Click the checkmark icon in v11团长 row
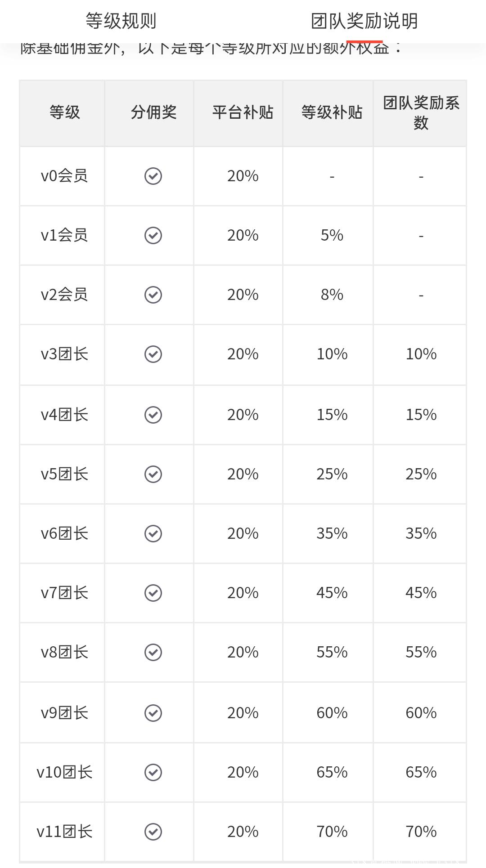486x868 pixels. pyautogui.click(x=153, y=832)
